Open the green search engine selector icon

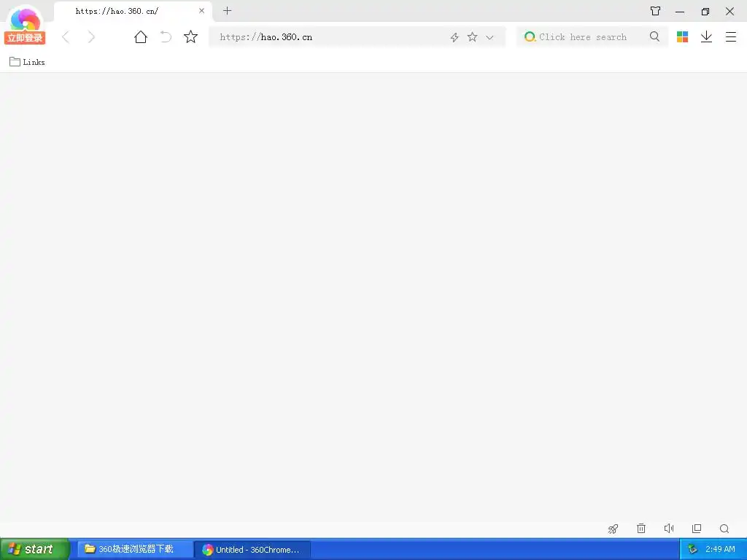click(x=530, y=36)
